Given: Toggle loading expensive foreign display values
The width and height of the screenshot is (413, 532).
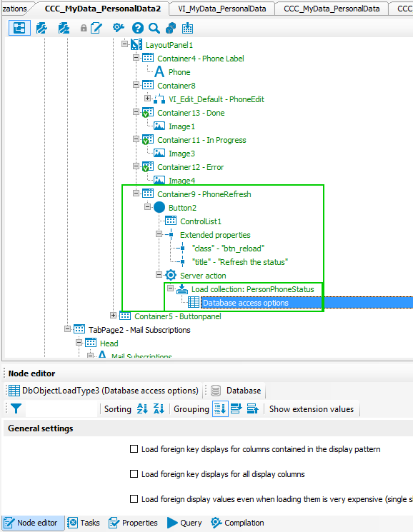Looking at the screenshot, I should (x=134, y=498).
